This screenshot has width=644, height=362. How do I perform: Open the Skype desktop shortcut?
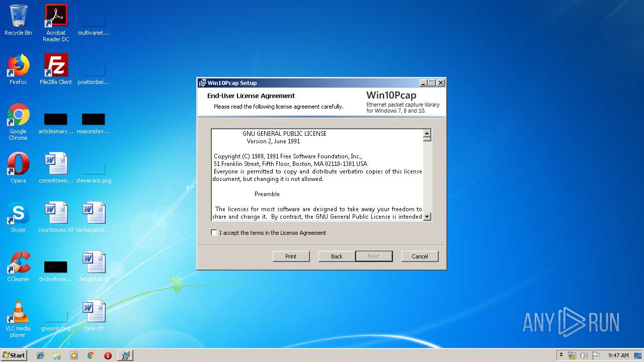point(18,217)
